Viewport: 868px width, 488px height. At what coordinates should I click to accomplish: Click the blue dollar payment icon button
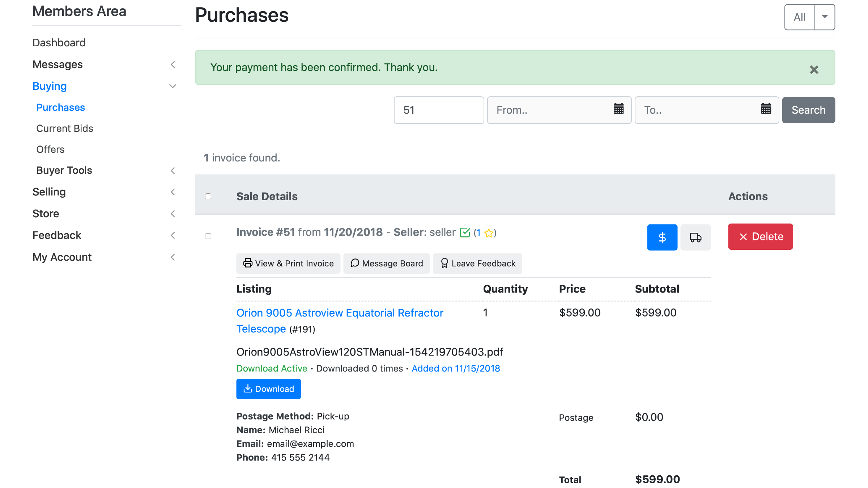(x=662, y=237)
